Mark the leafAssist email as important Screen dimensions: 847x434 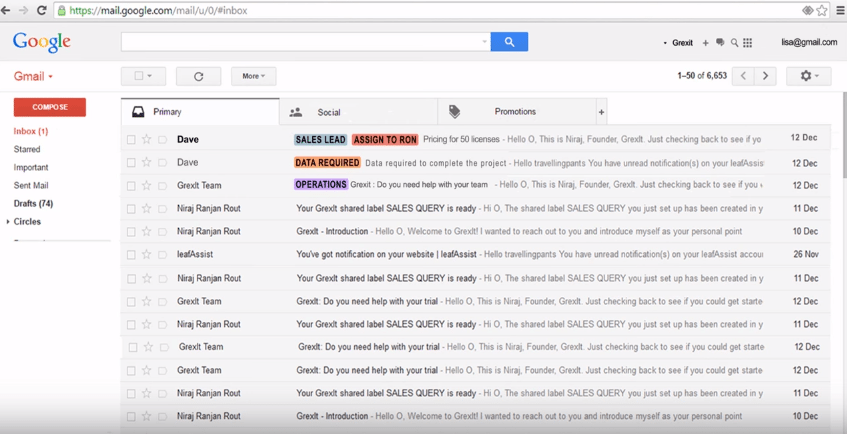163,255
